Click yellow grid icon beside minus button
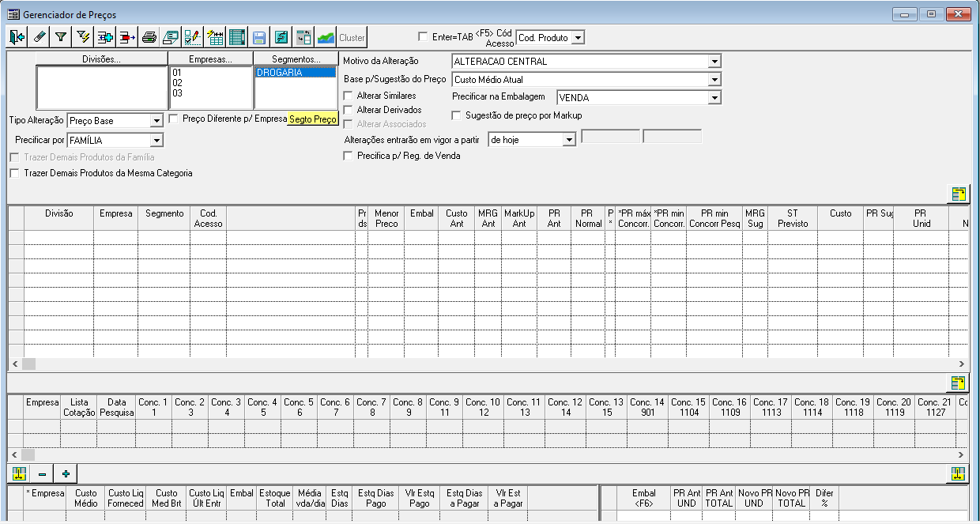980x524 pixels. (19, 473)
